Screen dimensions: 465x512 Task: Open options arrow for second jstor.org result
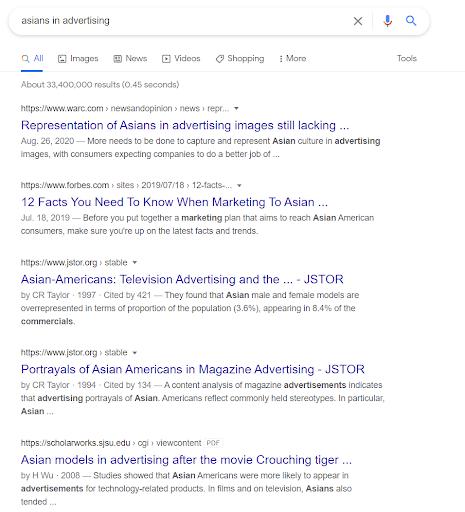[135, 353]
